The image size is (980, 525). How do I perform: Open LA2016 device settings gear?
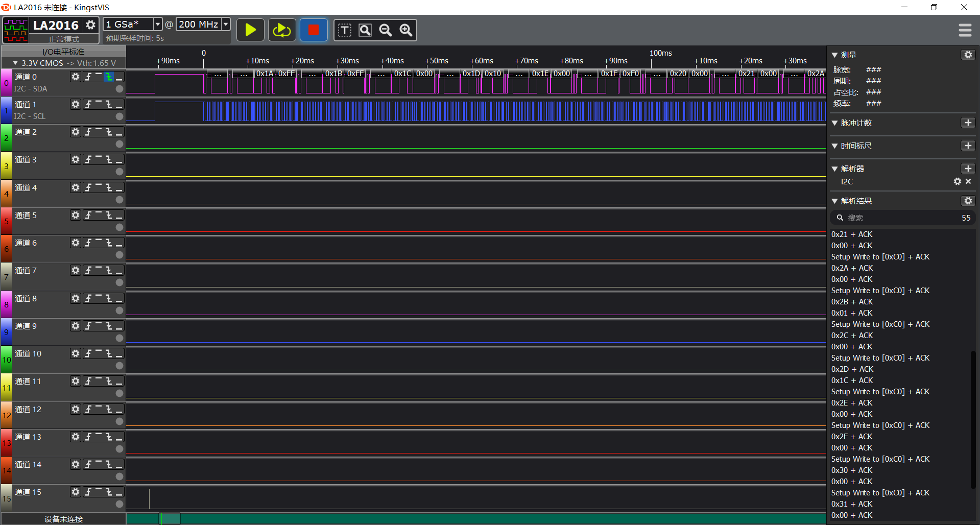(90, 25)
